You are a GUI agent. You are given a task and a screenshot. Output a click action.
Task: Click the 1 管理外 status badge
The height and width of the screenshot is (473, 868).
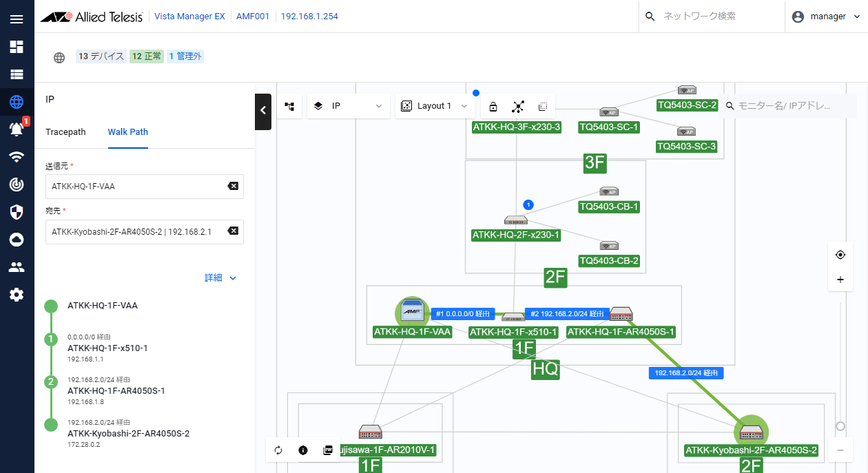(x=185, y=56)
